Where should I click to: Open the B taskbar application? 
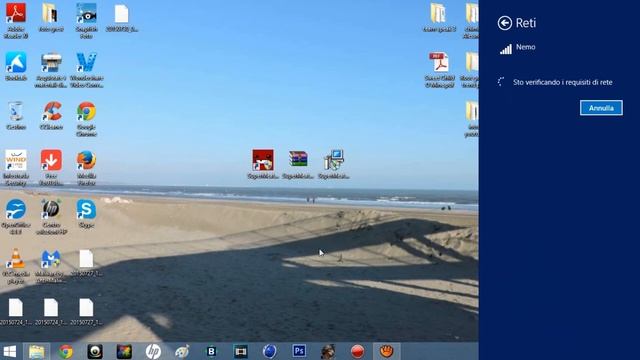211,351
